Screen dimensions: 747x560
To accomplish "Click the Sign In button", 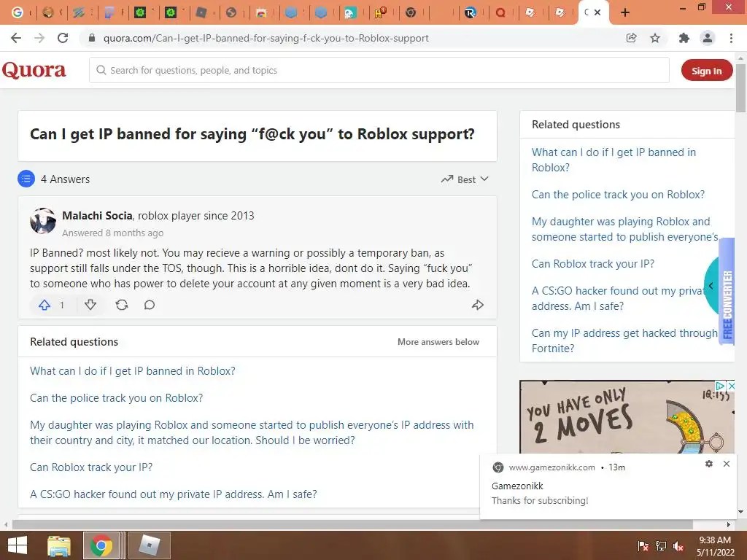I will [x=706, y=71].
